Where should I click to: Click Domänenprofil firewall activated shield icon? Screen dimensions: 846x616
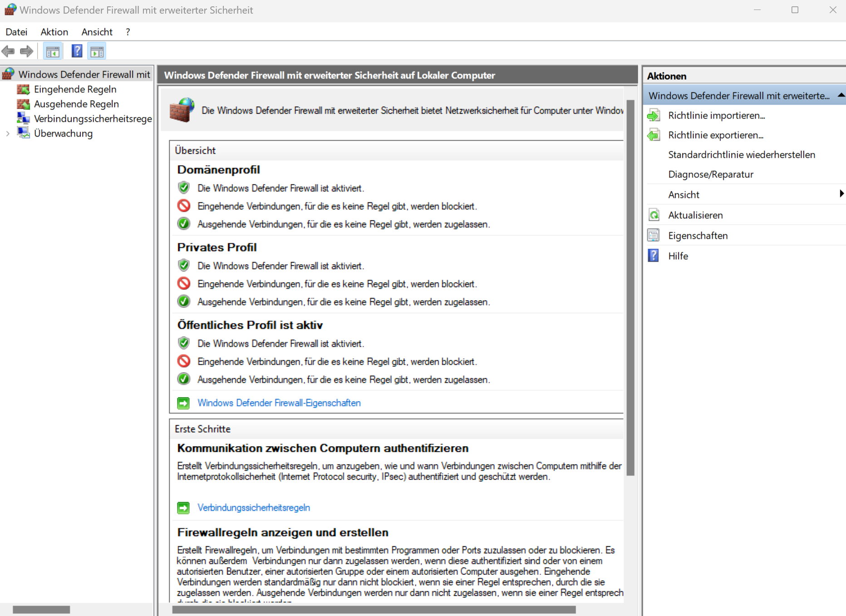(x=184, y=187)
